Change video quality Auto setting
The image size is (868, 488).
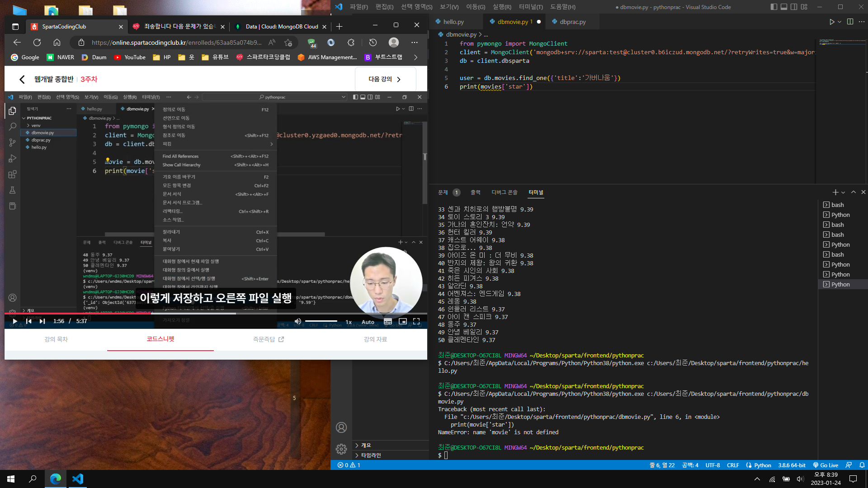tap(368, 322)
